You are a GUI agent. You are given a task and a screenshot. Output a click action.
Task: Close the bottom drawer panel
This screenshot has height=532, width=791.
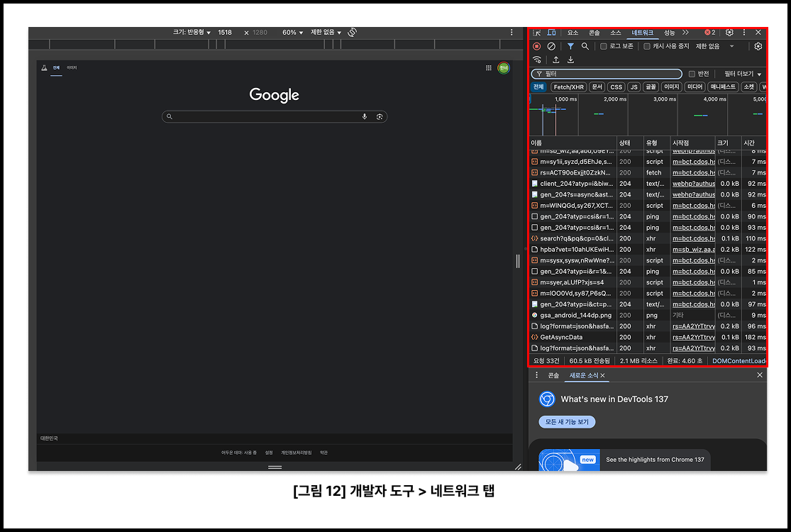tap(759, 375)
